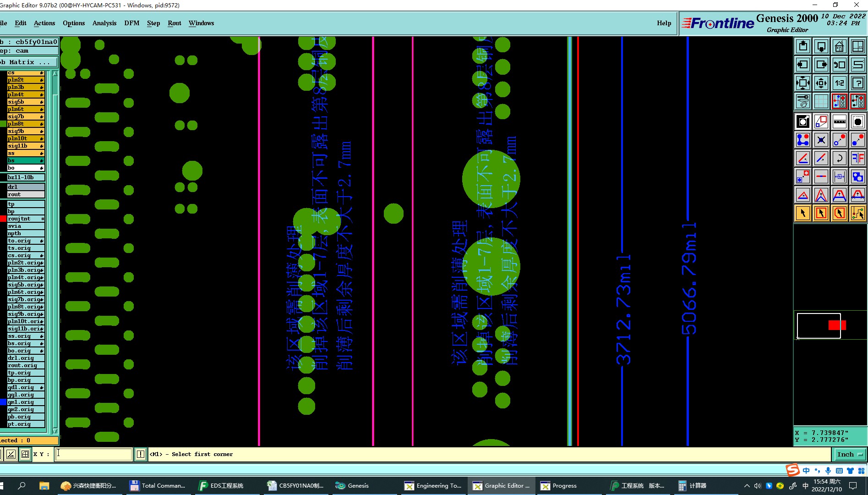Viewport: 868px width, 495px height.
Task: Open the Edit menu
Action: click(x=21, y=23)
